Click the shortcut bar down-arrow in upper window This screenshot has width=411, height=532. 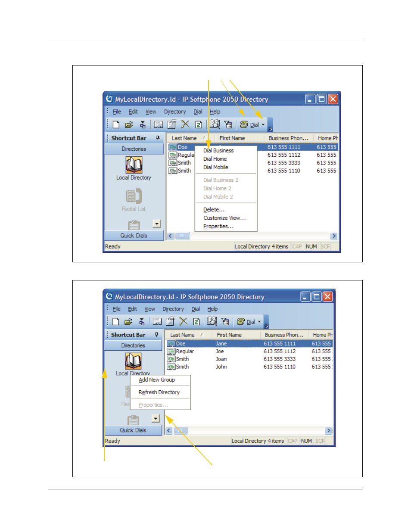[x=157, y=224]
